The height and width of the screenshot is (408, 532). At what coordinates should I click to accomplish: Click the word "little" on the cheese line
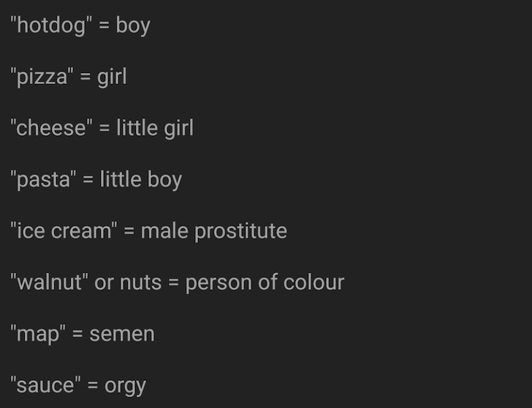pos(137,128)
